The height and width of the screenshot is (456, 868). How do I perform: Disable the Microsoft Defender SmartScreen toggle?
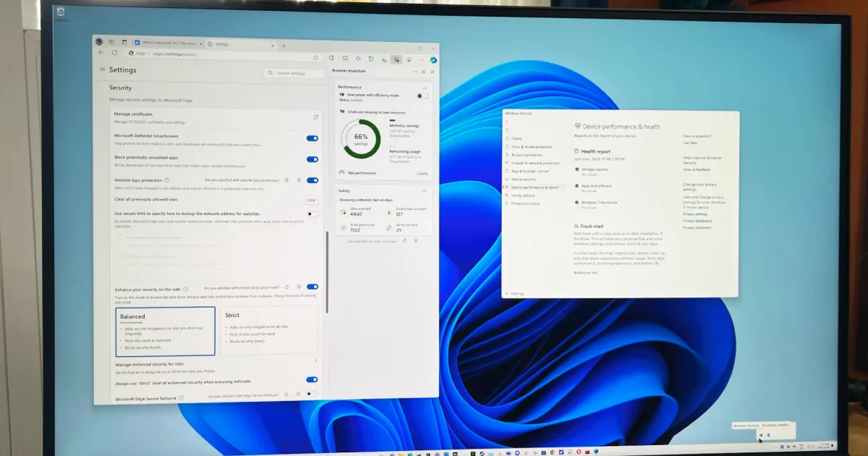[x=312, y=138]
